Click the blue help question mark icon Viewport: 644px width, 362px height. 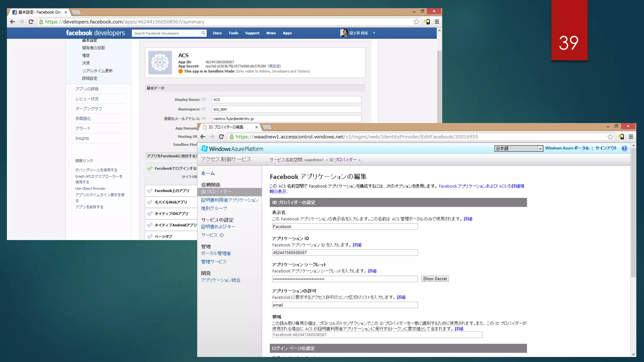[x=624, y=148]
